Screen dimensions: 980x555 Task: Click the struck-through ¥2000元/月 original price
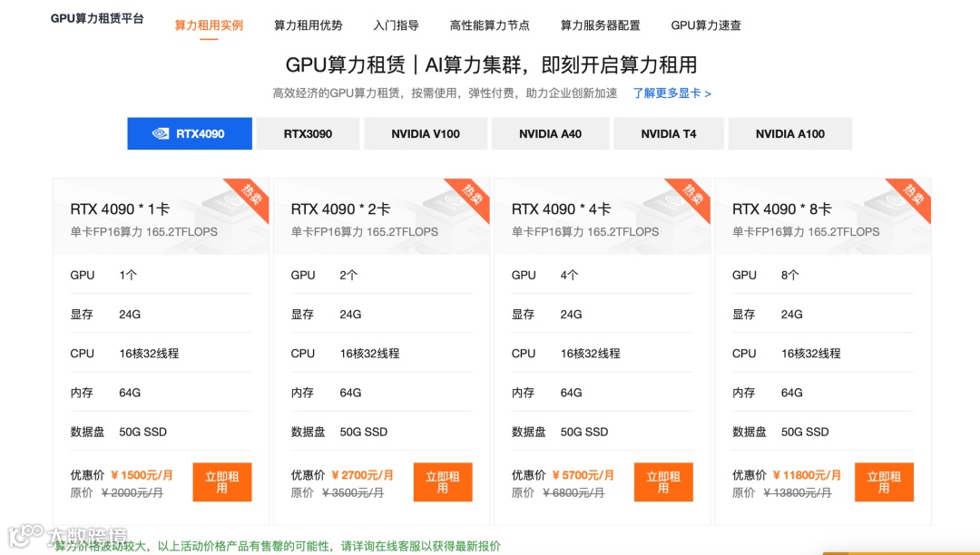pyautogui.click(x=132, y=493)
